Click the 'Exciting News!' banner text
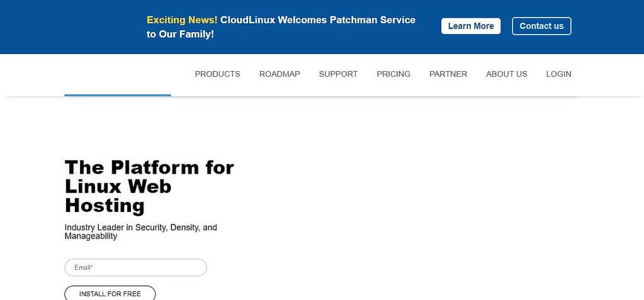This screenshot has width=644, height=300. point(182,19)
